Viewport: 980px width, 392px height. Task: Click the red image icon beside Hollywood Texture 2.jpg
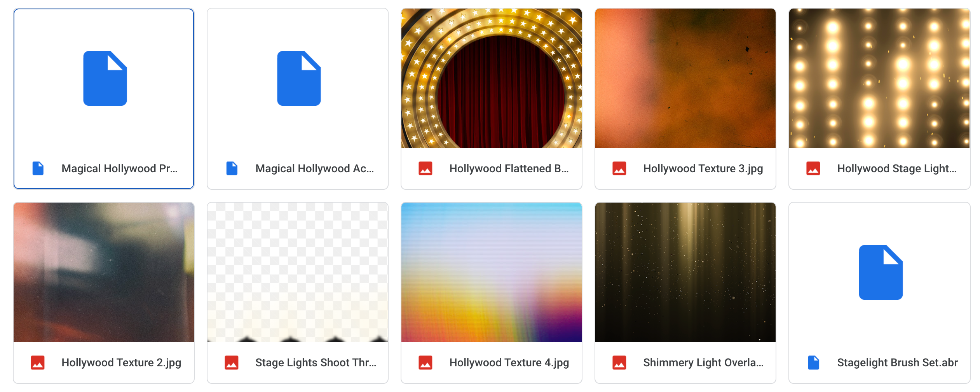(x=38, y=362)
